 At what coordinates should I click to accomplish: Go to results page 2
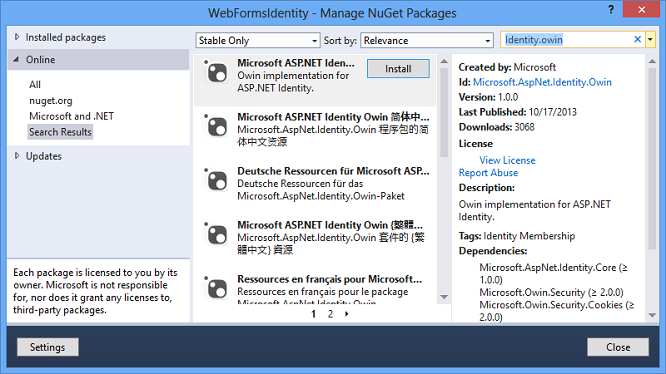[330, 314]
